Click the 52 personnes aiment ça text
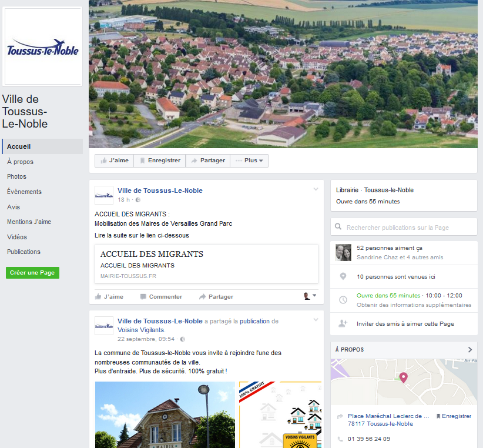 390,248
